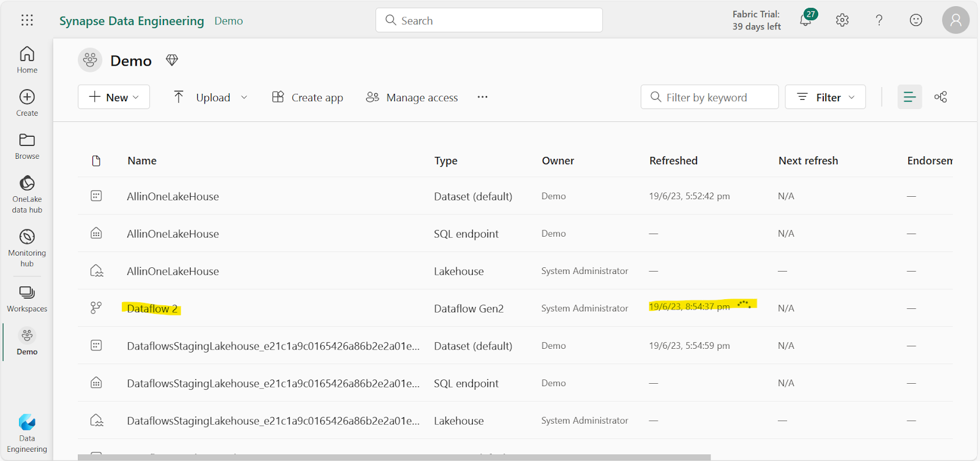Sort by Name column header

[142, 161]
